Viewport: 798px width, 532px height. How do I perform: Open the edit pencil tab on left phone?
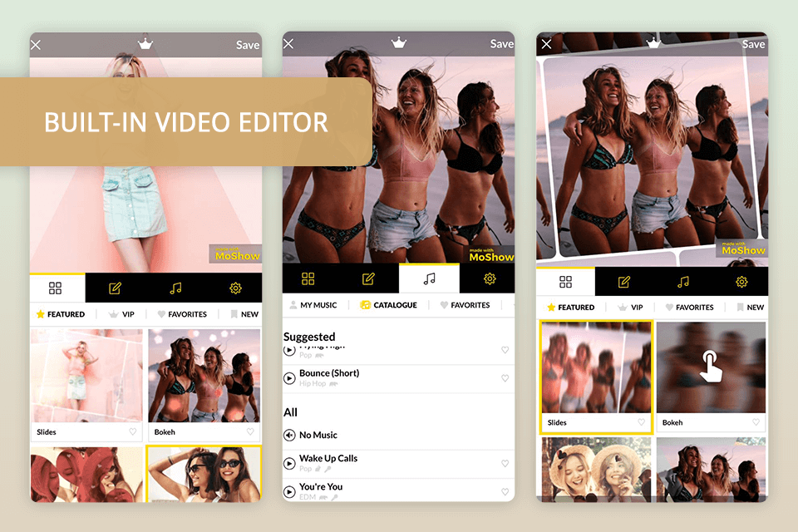[x=115, y=288]
